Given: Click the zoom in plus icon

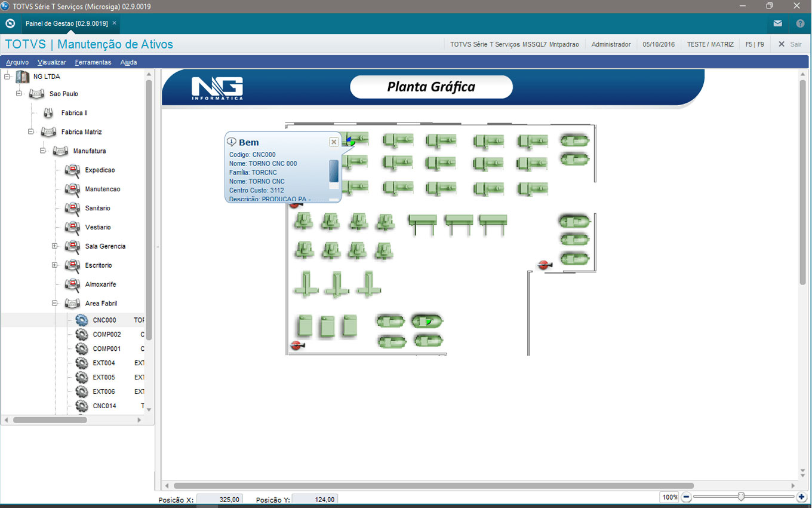Looking at the screenshot, I should (801, 497).
